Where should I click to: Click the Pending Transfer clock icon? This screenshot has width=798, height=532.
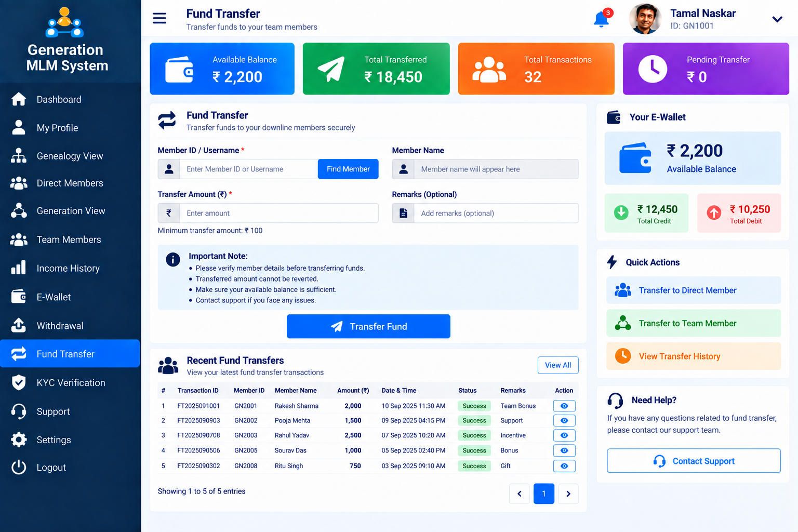tap(653, 69)
